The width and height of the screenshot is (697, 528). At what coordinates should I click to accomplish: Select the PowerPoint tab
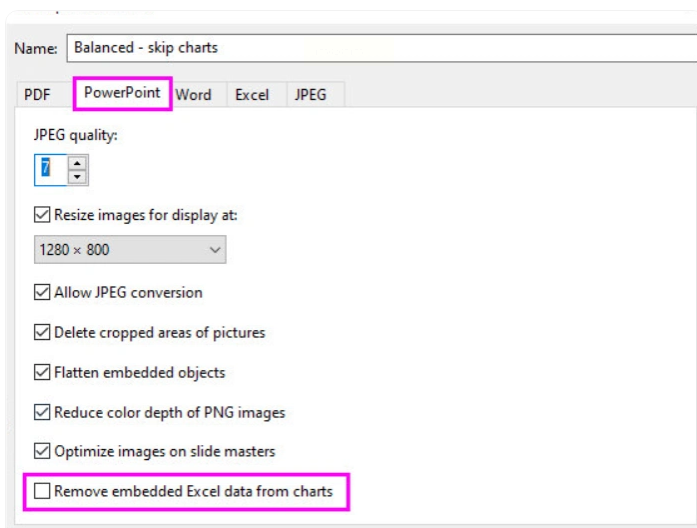(122, 93)
